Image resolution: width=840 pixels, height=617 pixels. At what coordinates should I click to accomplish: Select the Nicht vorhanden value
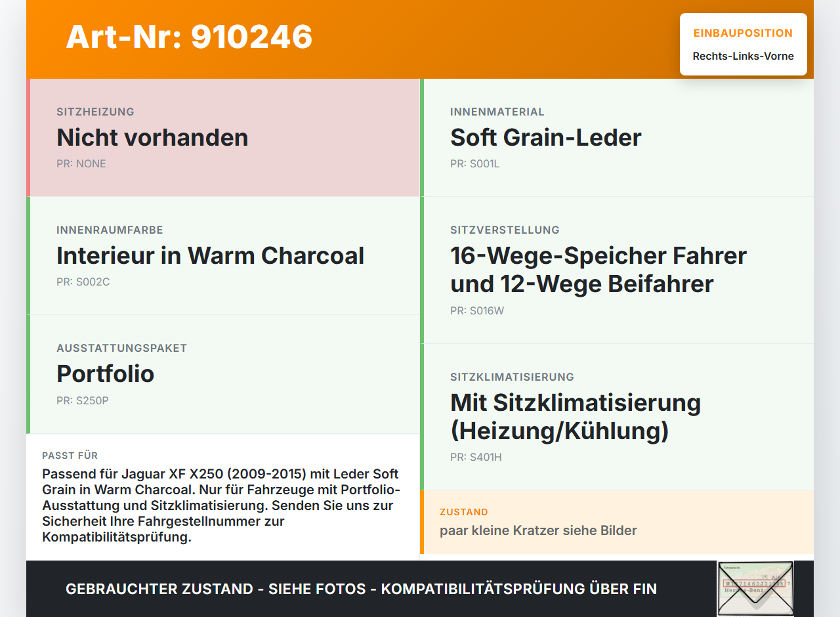(152, 137)
